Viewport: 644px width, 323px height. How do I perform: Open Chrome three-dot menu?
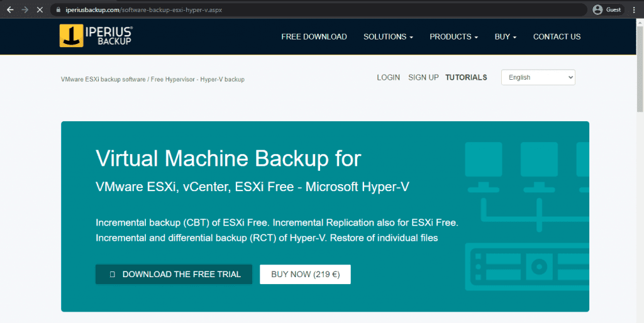[634, 10]
